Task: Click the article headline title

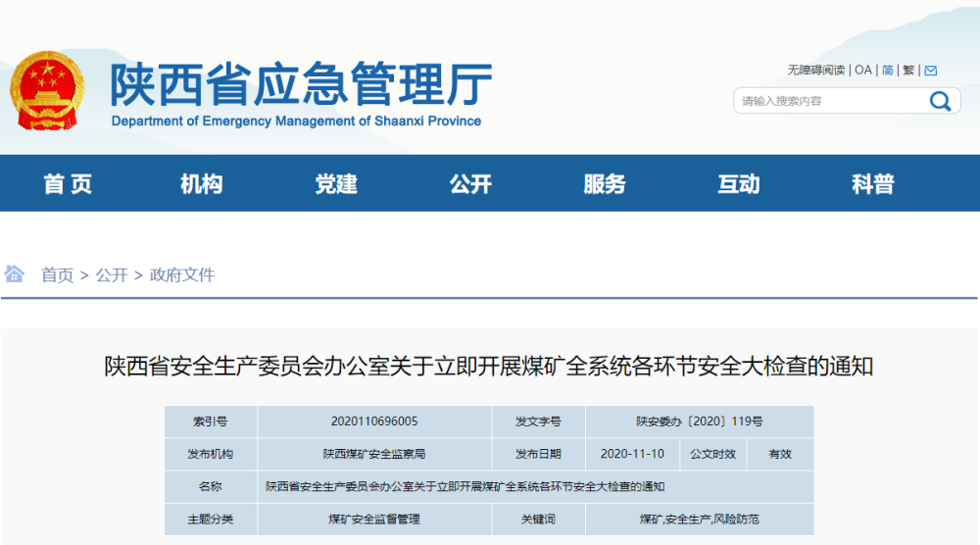Action: [488, 367]
